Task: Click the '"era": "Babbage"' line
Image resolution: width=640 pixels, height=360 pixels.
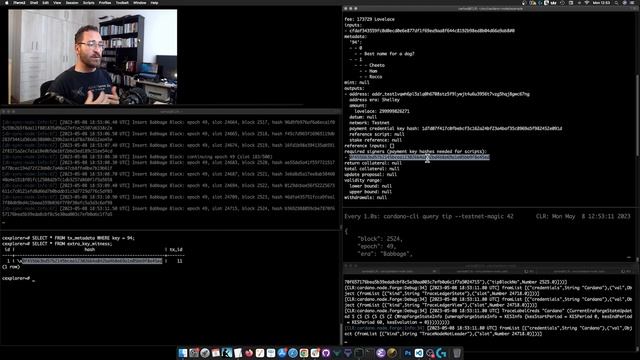Action: pos(384,254)
